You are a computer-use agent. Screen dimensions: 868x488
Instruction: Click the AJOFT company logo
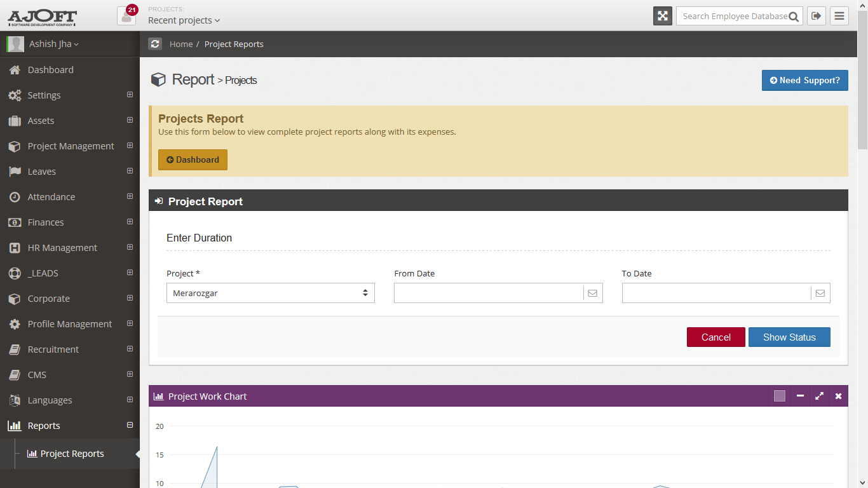tap(43, 17)
